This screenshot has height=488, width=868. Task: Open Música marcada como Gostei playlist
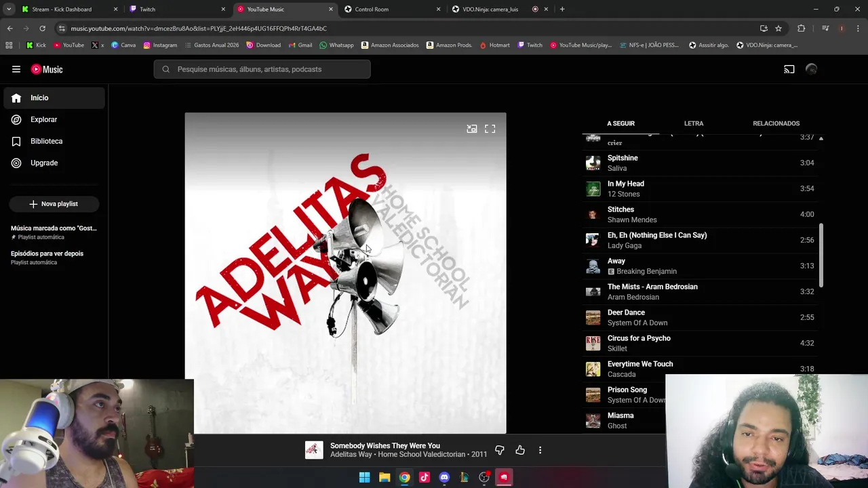pyautogui.click(x=54, y=232)
